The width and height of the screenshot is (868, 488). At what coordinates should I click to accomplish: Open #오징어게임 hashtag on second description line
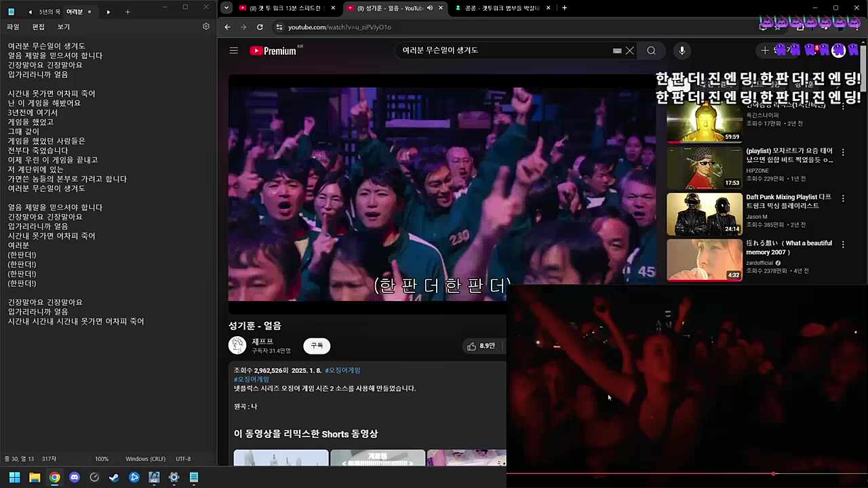click(252, 379)
